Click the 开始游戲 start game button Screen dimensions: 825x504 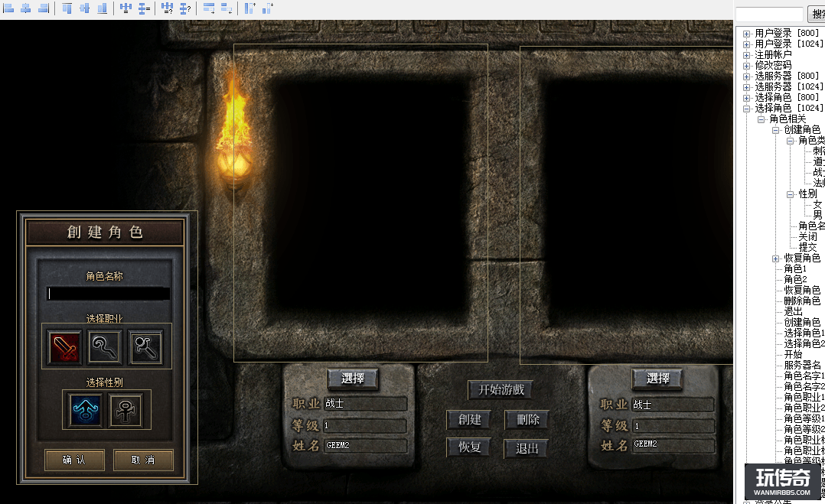[x=501, y=390]
